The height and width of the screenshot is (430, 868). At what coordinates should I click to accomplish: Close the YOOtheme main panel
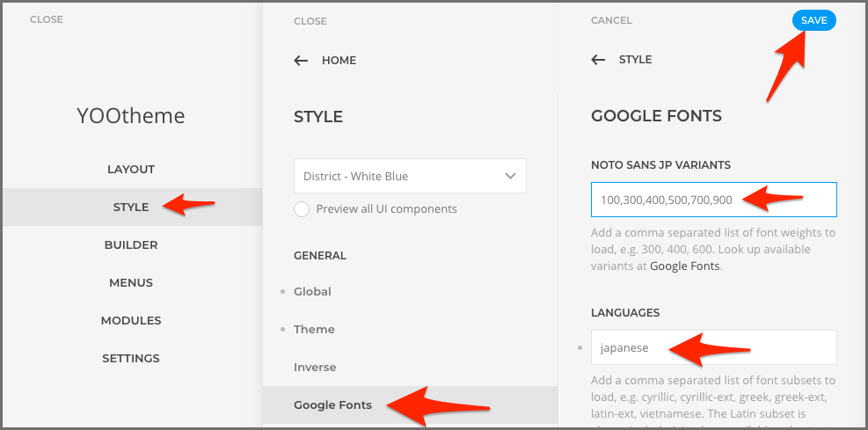[x=46, y=18]
